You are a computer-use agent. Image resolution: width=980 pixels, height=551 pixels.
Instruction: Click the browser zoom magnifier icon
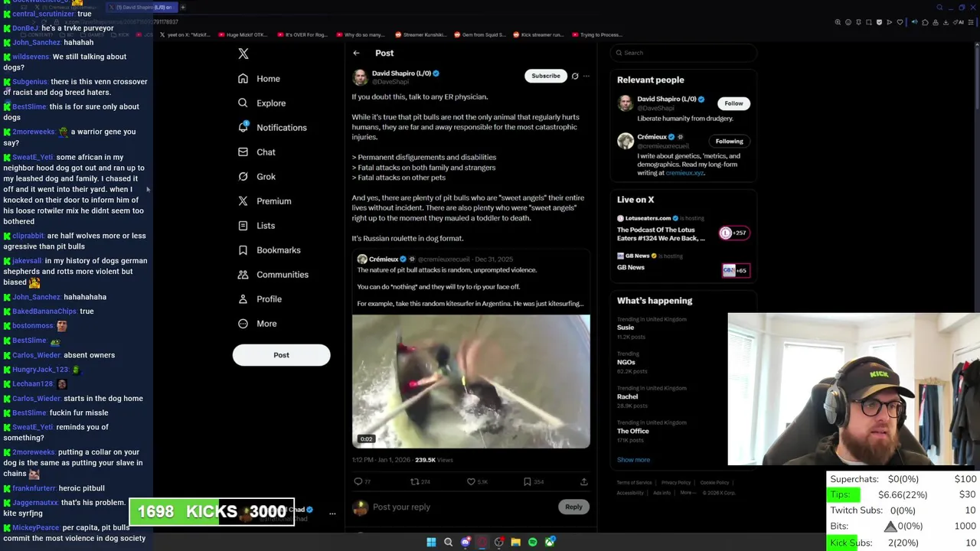pos(838,22)
